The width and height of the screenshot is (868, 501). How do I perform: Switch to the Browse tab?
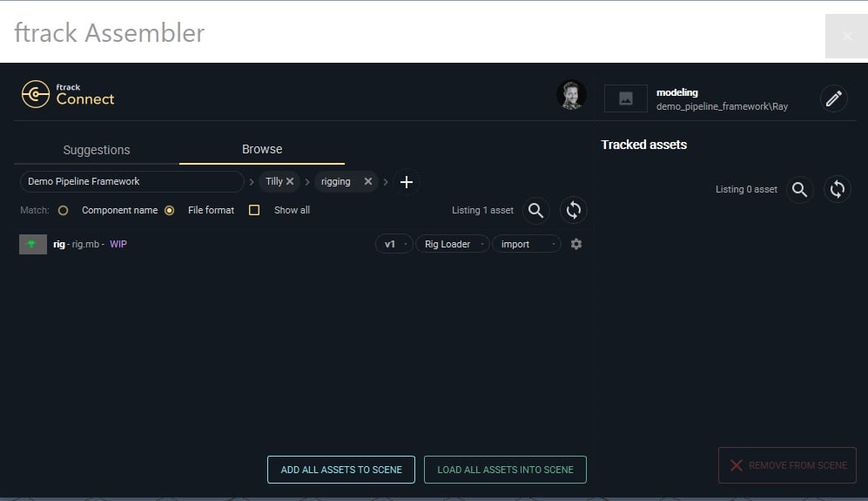click(x=262, y=149)
